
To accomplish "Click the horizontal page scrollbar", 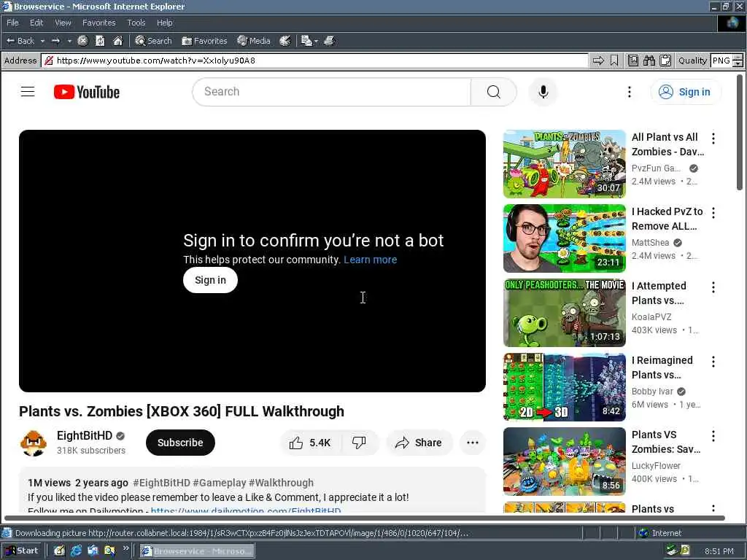I will pos(365,518).
